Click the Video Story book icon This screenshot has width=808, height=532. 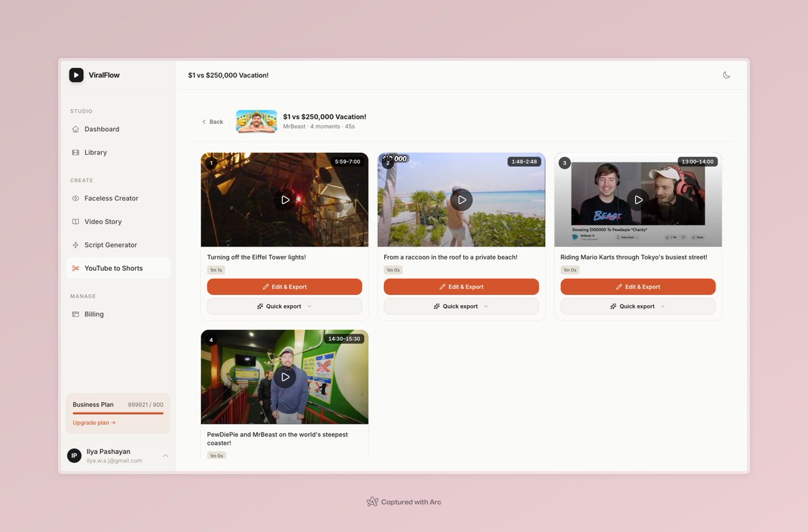[x=75, y=222]
